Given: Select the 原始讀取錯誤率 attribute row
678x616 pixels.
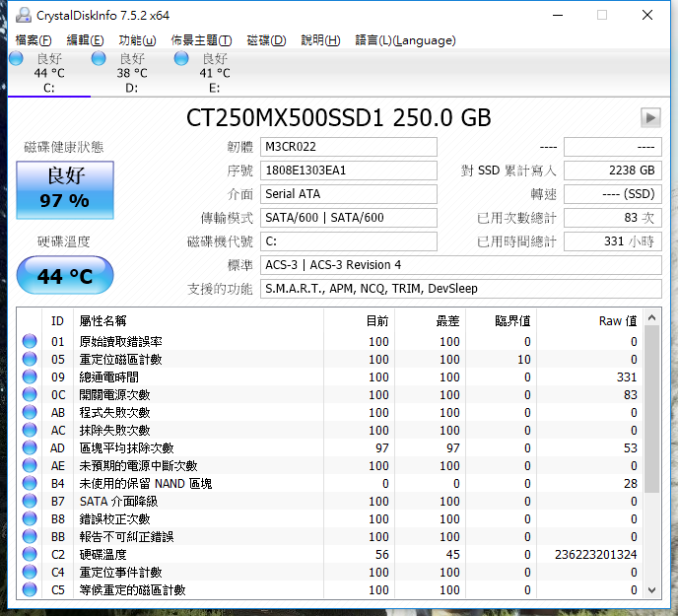Looking at the screenshot, I should pos(331,341).
